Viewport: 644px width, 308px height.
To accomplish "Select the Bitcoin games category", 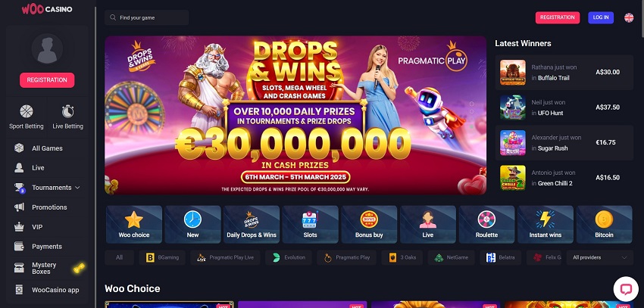I will (604, 224).
